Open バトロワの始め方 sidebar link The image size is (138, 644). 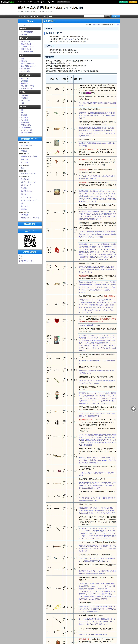coord(27,32)
